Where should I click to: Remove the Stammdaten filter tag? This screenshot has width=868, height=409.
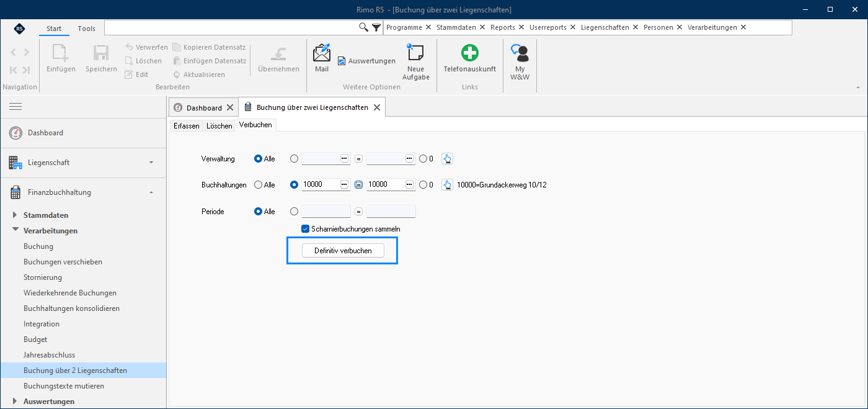click(482, 27)
